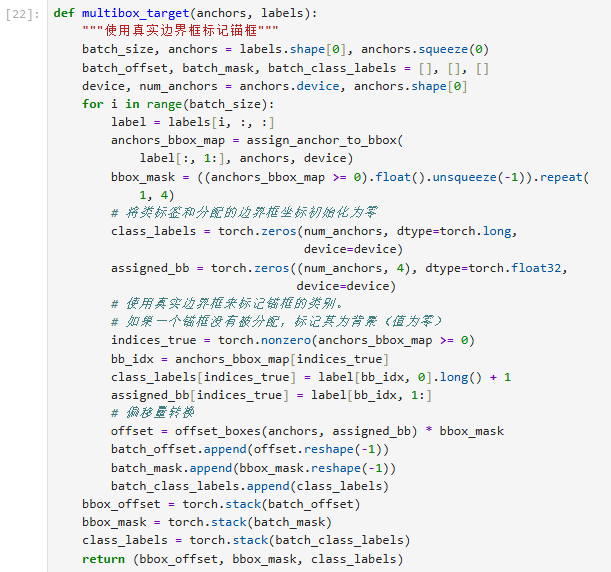Screen dimensions: 611x572
Task: Click the 'class_labels = torch.stack' line
Action: pyautogui.click(x=246, y=540)
